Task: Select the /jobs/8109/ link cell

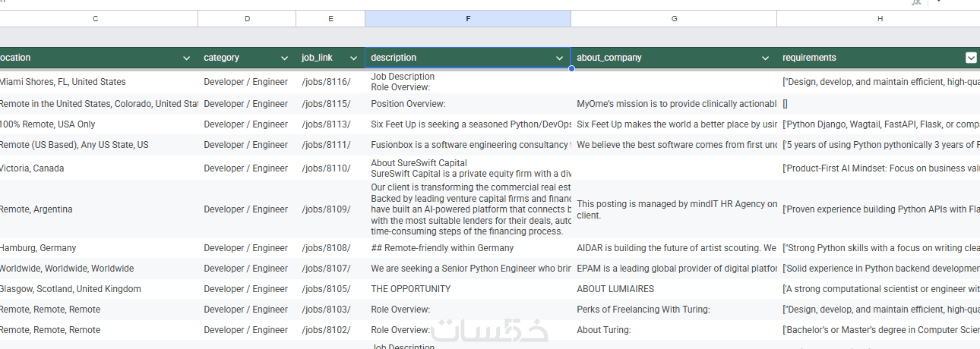Action: pyautogui.click(x=330, y=209)
